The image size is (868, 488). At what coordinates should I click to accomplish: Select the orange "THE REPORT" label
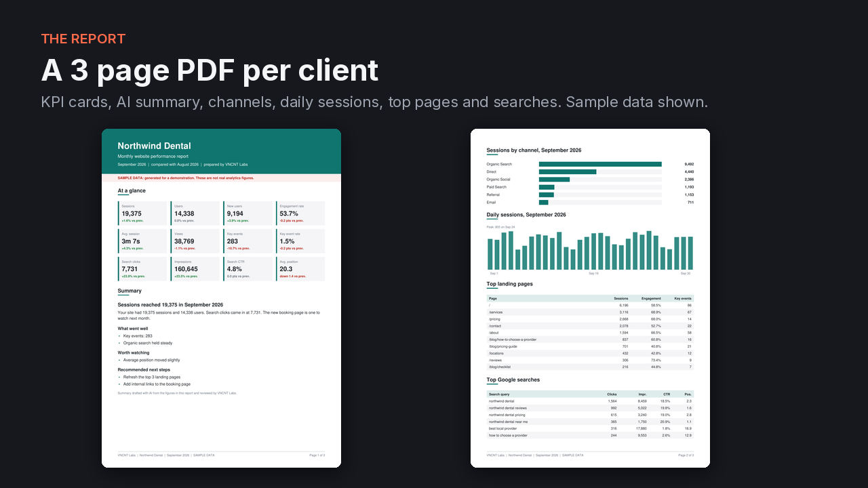83,39
